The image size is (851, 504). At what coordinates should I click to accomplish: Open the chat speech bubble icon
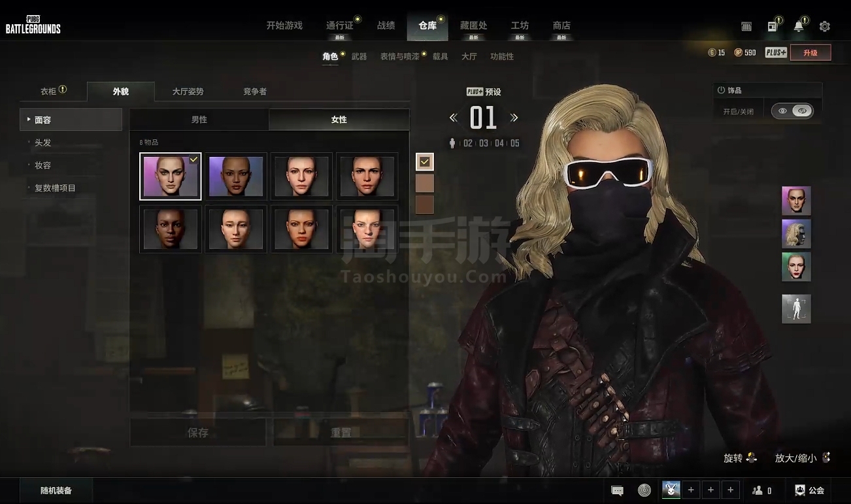pos(617,490)
